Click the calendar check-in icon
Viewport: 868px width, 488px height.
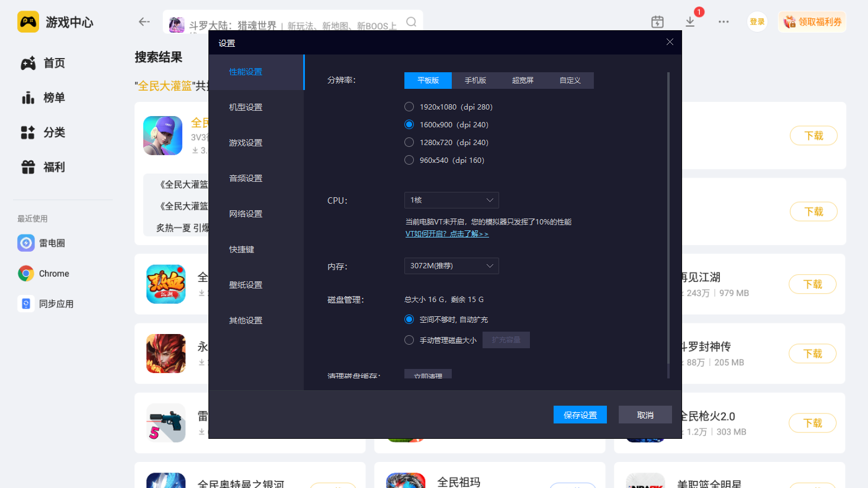[x=657, y=22]
